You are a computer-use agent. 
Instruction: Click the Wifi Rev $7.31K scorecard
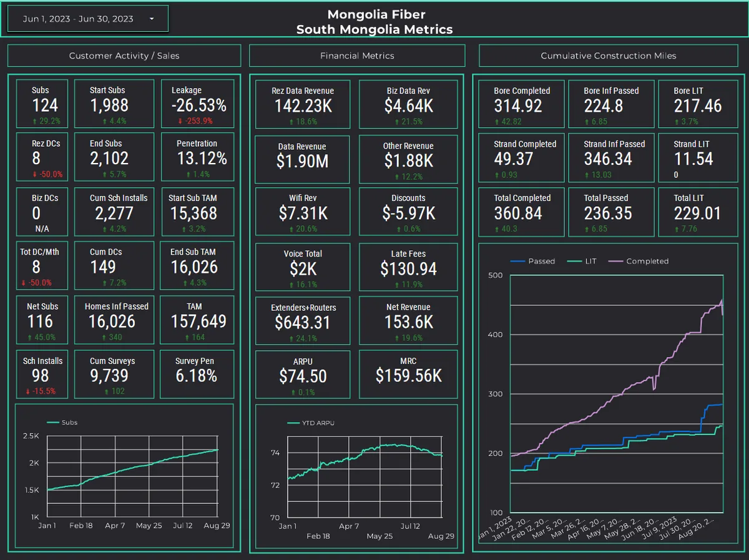pos(303,213)
